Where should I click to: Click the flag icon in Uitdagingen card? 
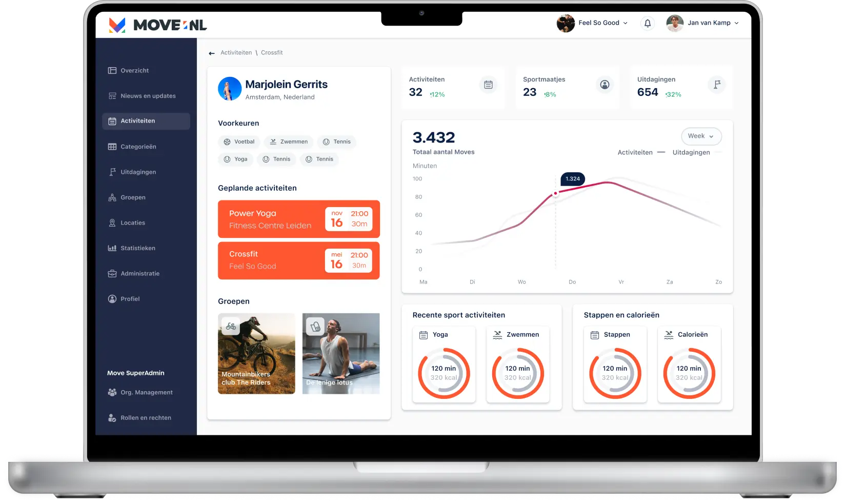pyautogui.click(x=717, y=85)
